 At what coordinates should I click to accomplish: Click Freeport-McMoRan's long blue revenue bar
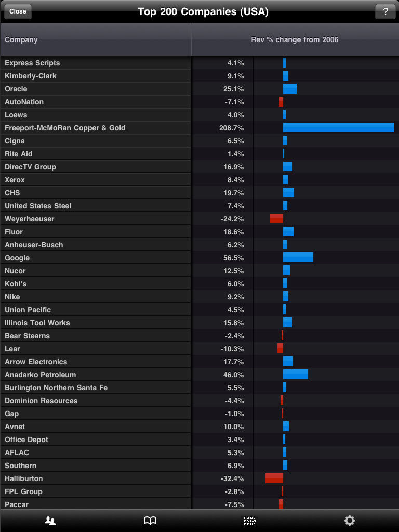coord(338,128)
